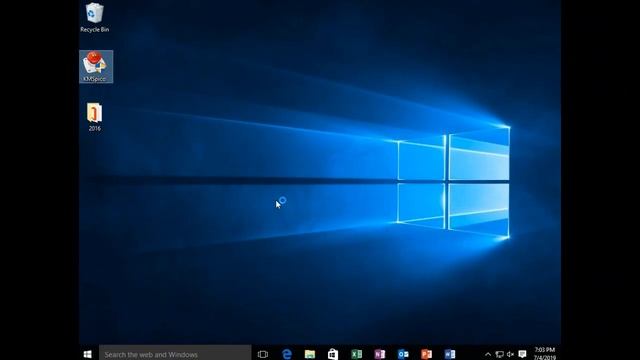640x360 pixels.
Task: Click the muted volume tray icon
Action: (510, 354)
